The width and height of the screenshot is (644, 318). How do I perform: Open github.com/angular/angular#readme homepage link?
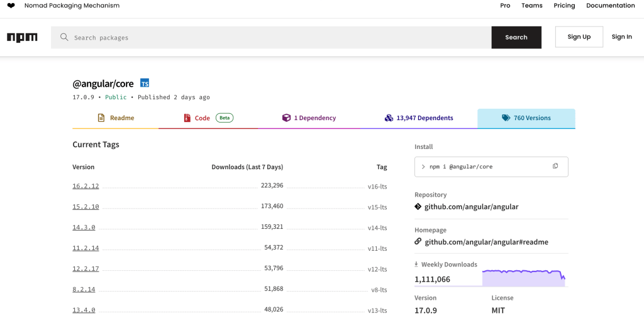(486, 242)
